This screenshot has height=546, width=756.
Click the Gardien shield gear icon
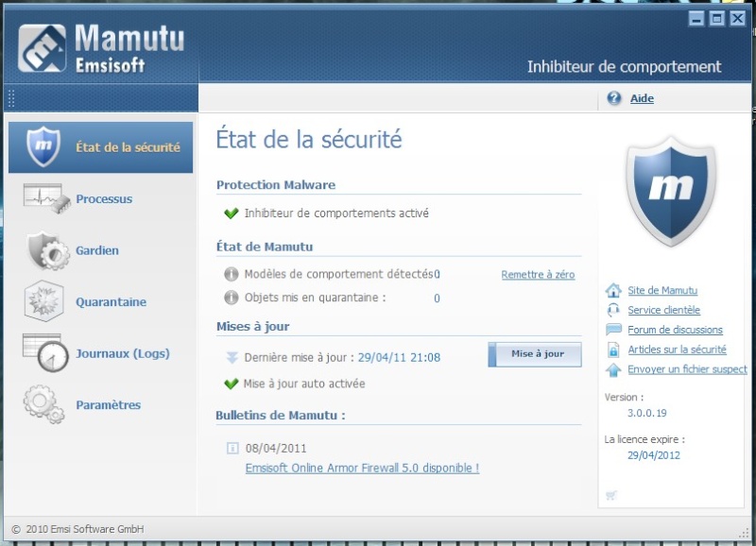pos(48,250)
